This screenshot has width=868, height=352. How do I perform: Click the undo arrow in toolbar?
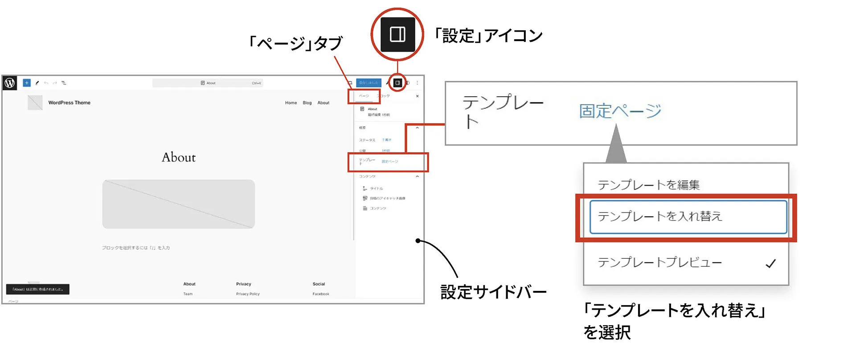46,83
